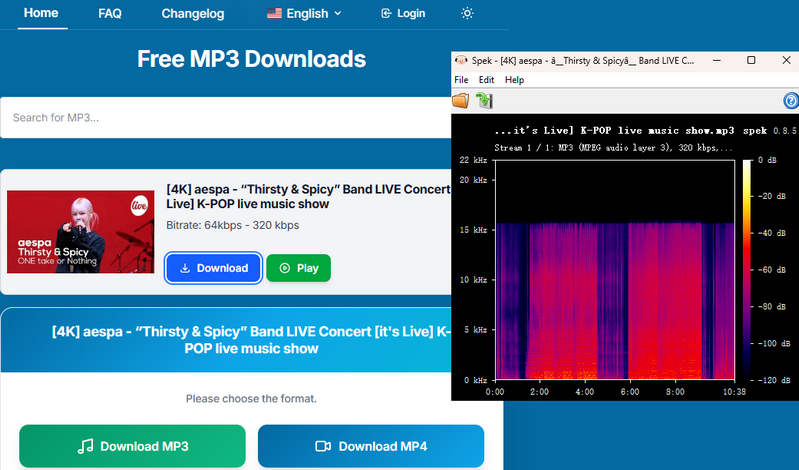Minimize the Spek window

(716, 60)
